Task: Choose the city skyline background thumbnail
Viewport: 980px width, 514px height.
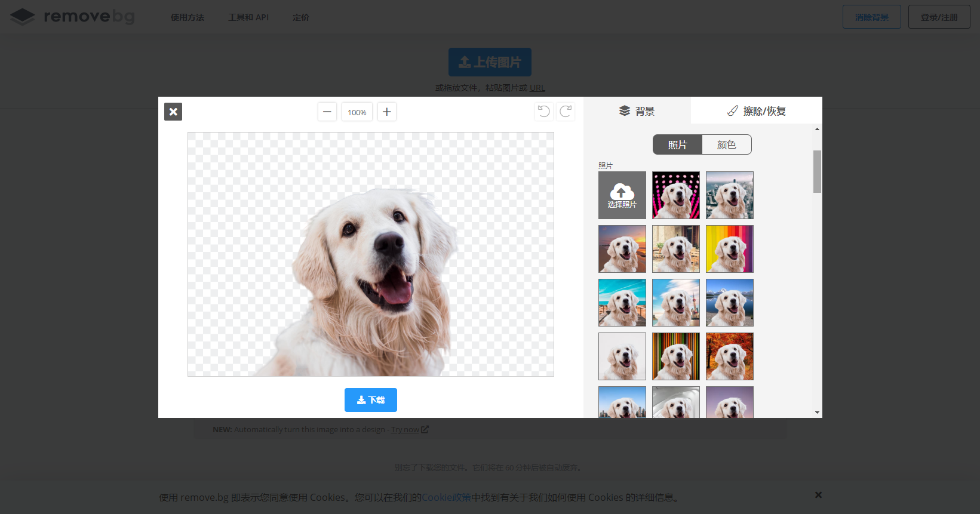Action: click(622, 402)
